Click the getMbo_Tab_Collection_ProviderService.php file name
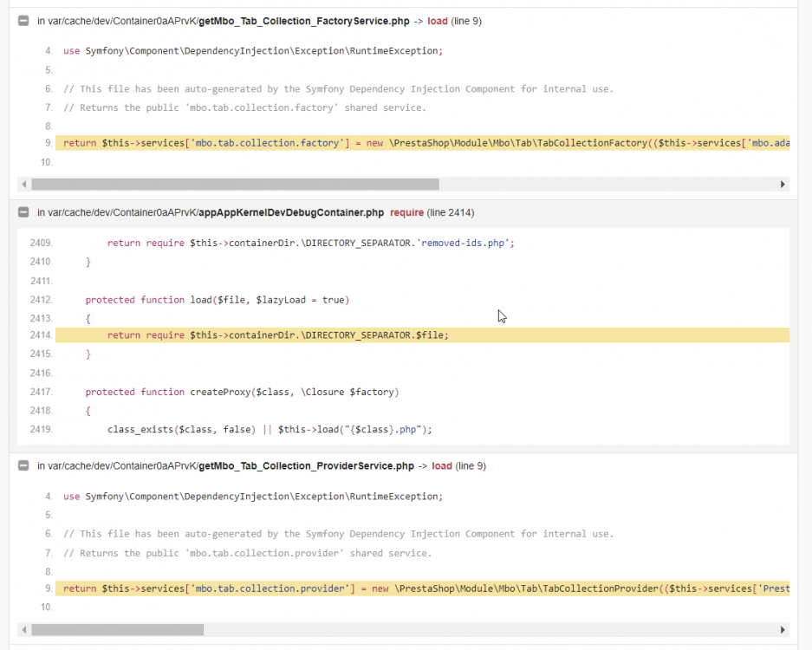The image size is (812, 650). coord(306,466)
